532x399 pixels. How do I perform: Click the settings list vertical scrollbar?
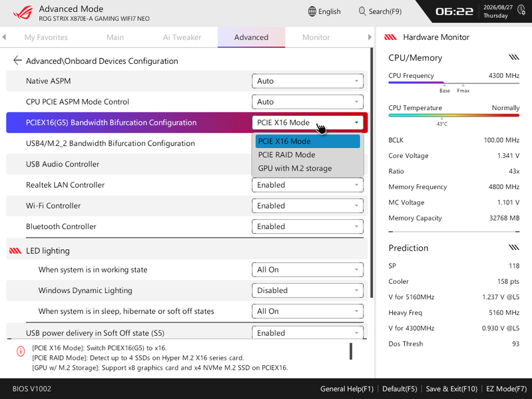point(372,173)
